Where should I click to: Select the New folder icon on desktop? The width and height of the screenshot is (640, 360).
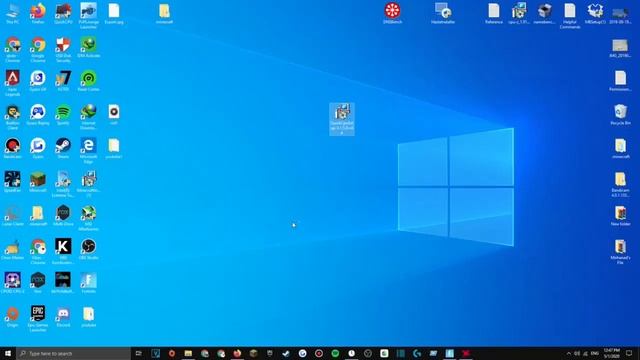[x=620, y=216]
